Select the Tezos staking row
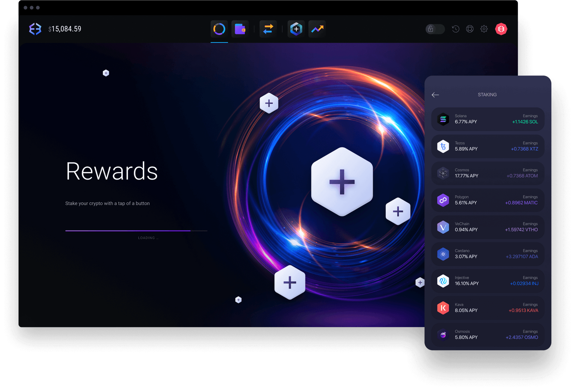The width and height of the screenshot is (575, 392). 488,146
